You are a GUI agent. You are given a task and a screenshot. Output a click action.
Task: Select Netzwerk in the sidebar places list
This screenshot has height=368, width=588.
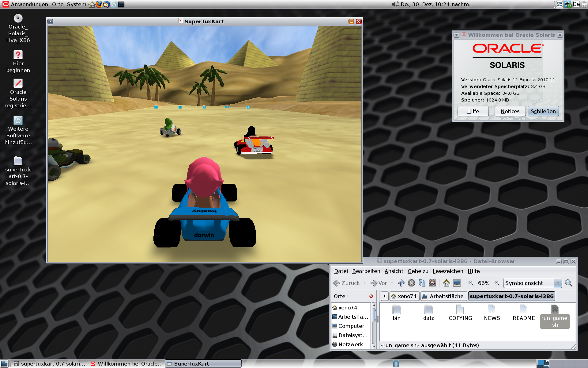(351, 344)
